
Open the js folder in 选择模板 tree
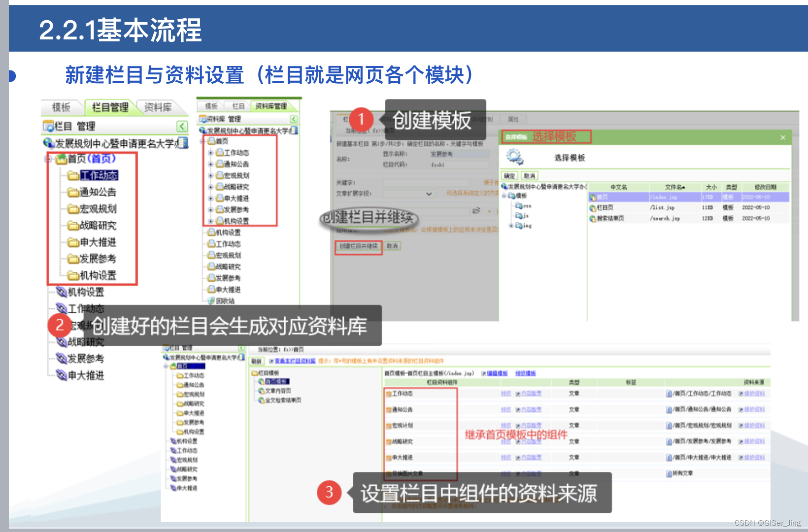tap(522, 216)
